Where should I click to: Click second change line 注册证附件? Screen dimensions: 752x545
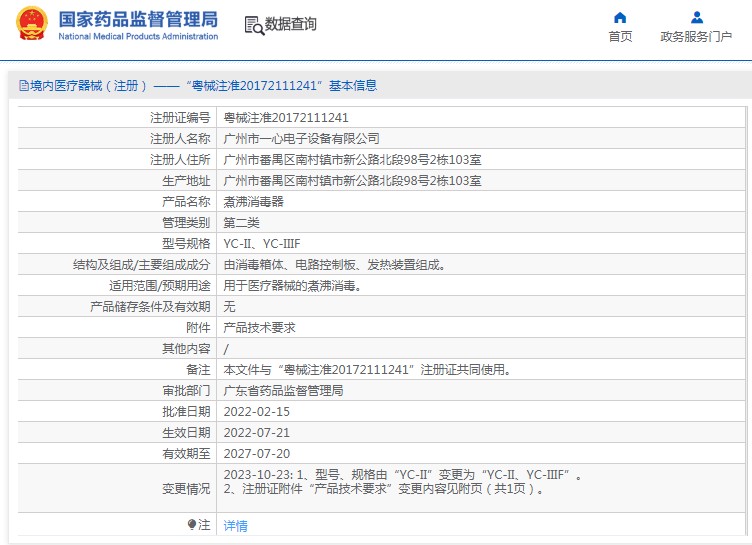384,489
